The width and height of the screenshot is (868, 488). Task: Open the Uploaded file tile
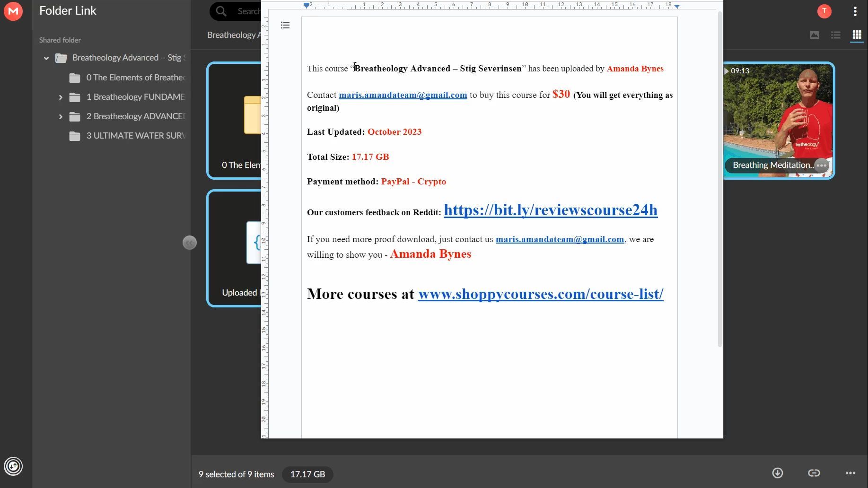point(235,248)
